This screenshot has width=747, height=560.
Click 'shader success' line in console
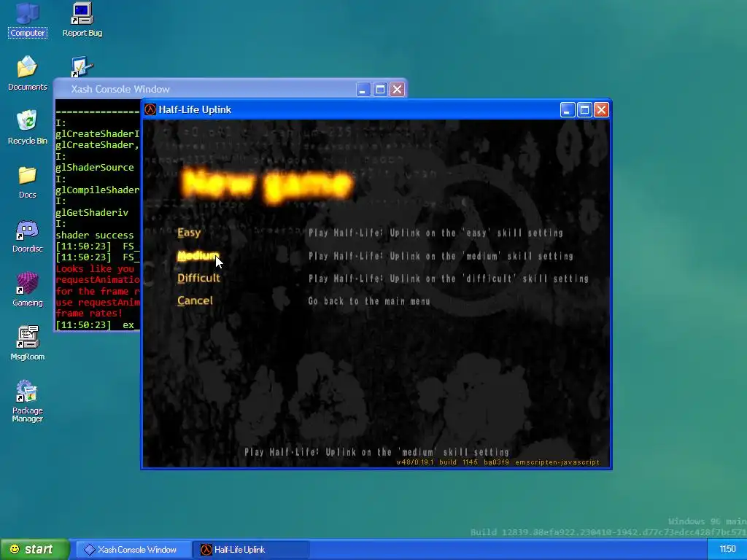[x=95, y=236]
